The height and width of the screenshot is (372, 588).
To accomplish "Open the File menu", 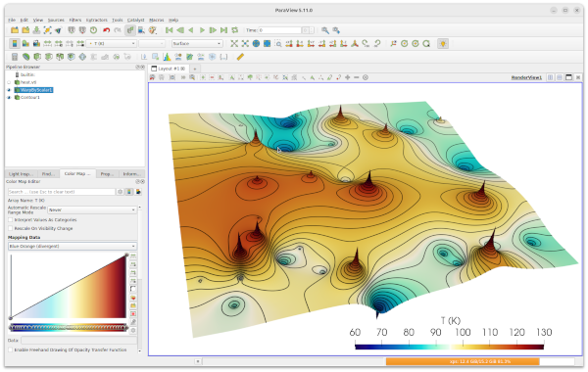I will [x=12, y=20].
